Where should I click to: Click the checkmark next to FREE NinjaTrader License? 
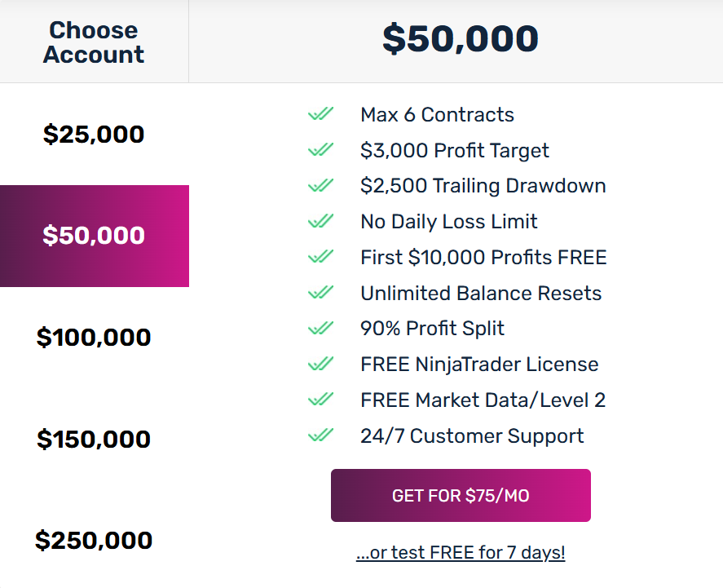click(320, 364)
